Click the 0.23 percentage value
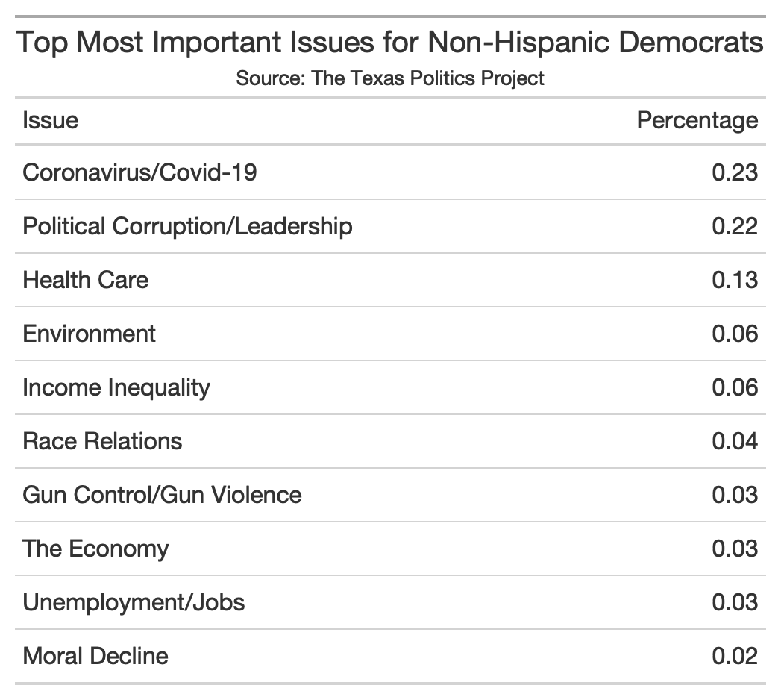 point(735,172)
